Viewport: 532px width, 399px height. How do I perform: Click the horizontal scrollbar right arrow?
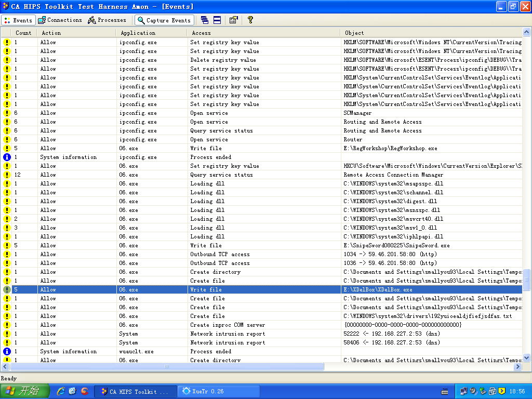pos(518,366)
